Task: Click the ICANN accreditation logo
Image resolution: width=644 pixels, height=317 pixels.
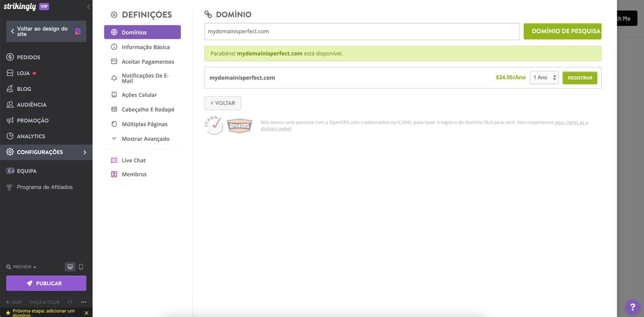Action: (213, 126)
